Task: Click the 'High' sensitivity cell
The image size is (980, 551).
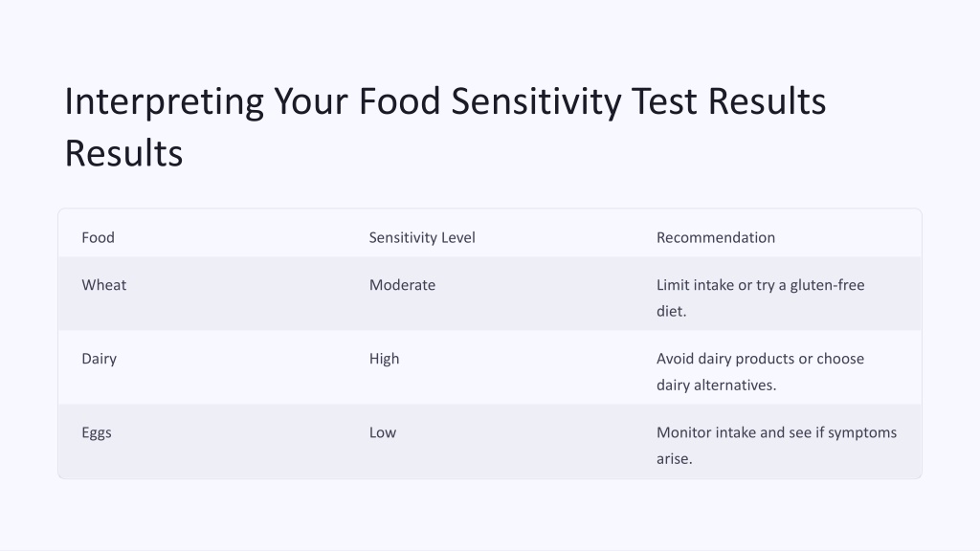Action: [384, 360]
